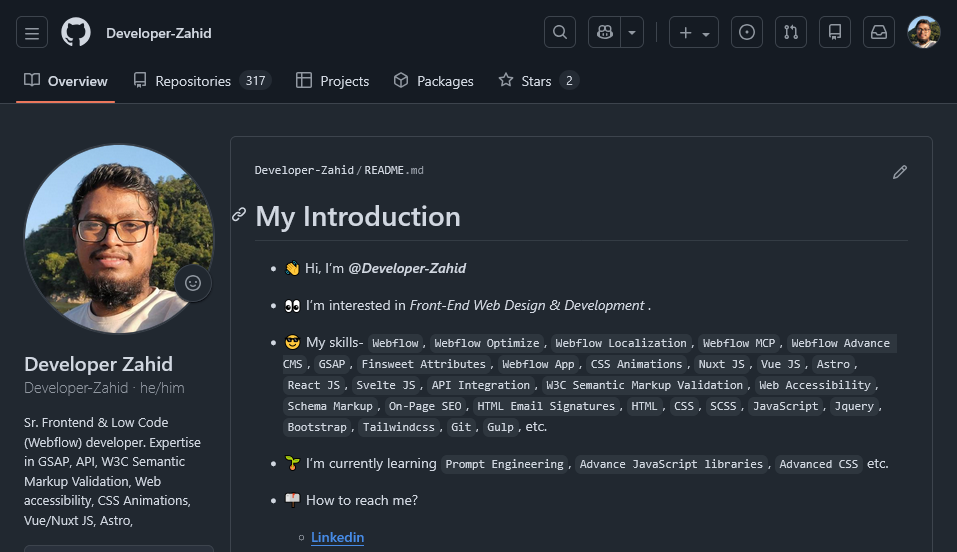The width and height of the screenshot is (957, 552).
Task: Open the hamburger navigation menu
Action: click(32, 33)
